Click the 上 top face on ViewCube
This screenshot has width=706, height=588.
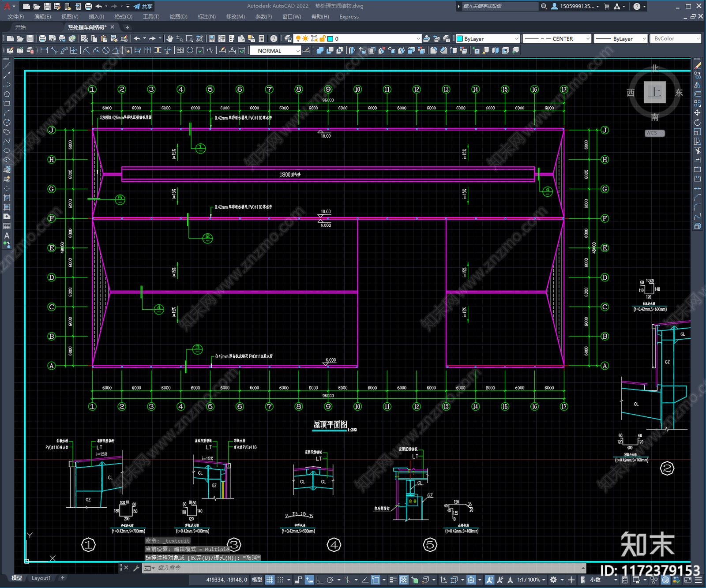click(x=655, y=92)
